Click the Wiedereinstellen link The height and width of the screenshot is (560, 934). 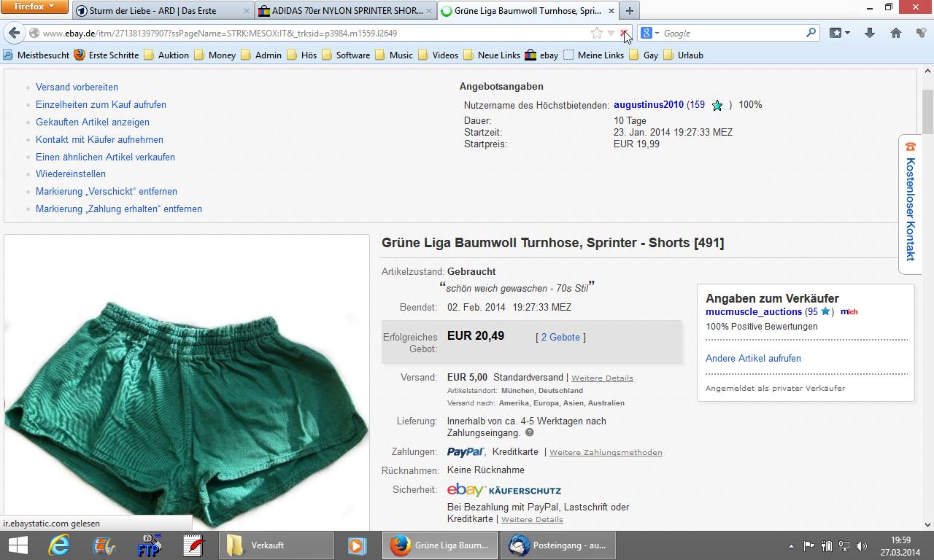71,174
